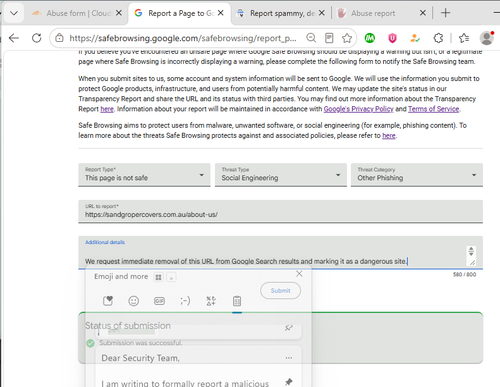Expand the Threat Type dropdown
This screenshot has width=500, height=387.
pos(281,175)
